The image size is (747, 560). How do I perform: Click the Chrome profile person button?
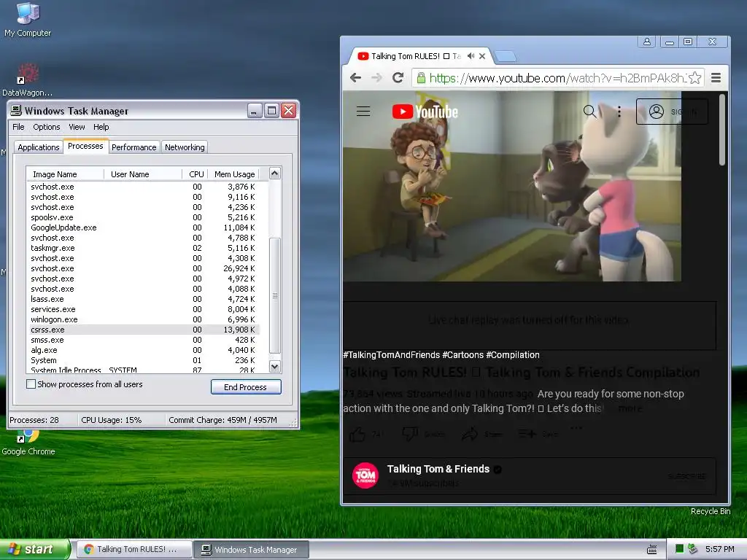(x=647, y=42)
